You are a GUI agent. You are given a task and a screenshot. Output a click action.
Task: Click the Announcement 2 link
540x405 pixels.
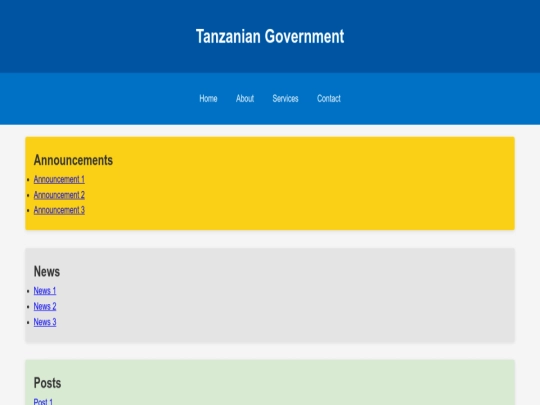[59, 195]
